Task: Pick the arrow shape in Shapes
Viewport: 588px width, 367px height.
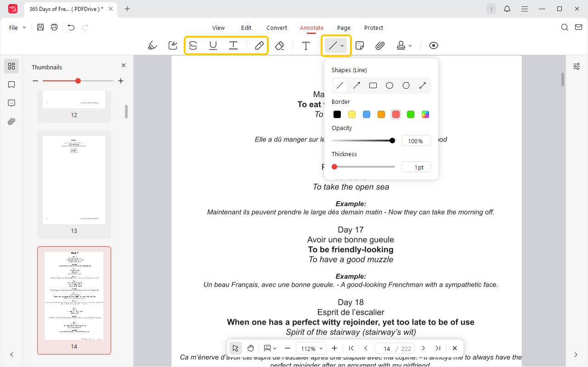Action: point(356,85)
